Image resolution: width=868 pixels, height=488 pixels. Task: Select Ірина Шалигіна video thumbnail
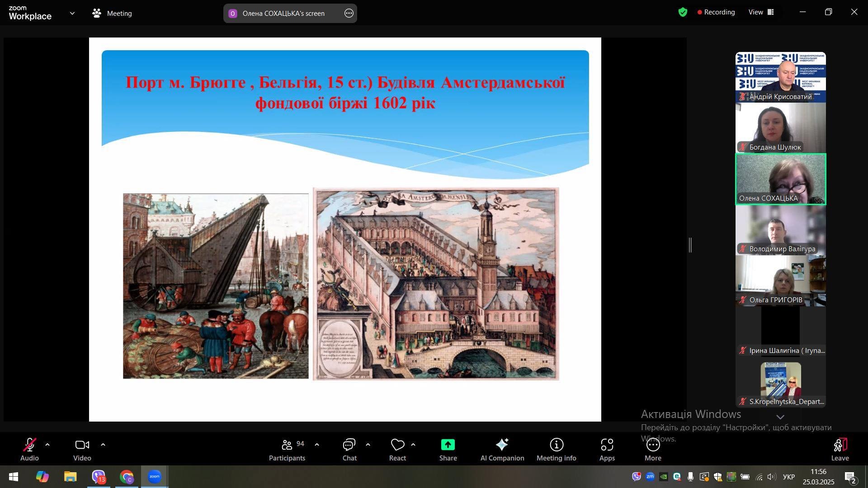click(x=781, y=332)
